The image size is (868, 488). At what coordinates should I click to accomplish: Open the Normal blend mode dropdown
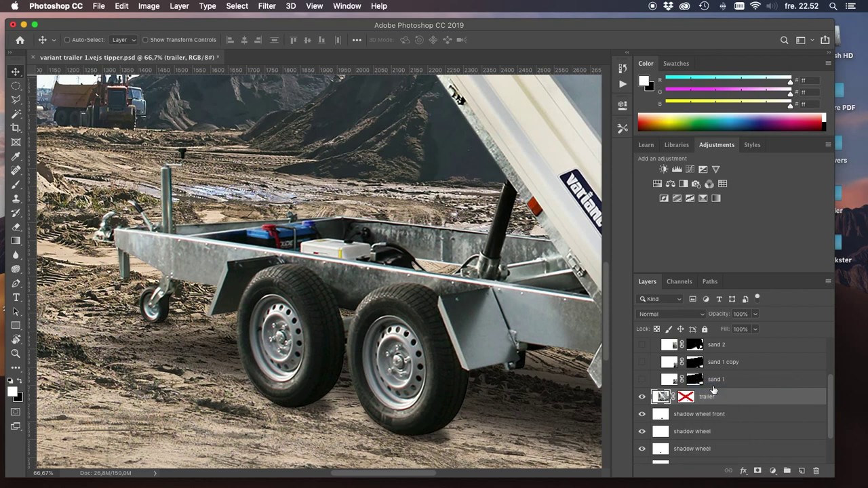671,314
